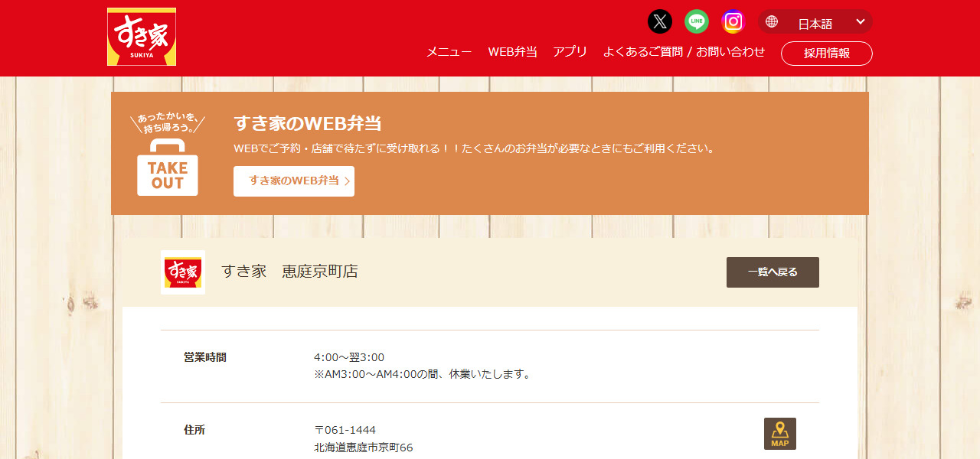Open the WEB弁当 navigation item

[513, 52]
